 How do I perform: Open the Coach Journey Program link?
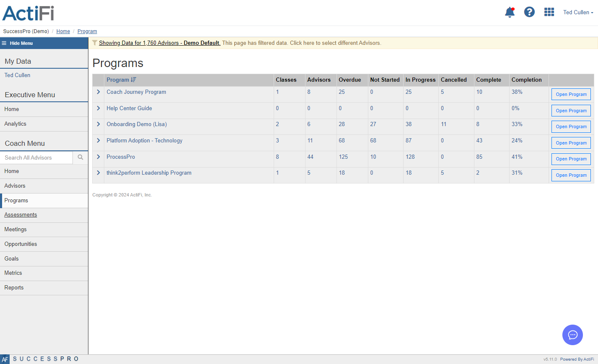click(136, 92)
